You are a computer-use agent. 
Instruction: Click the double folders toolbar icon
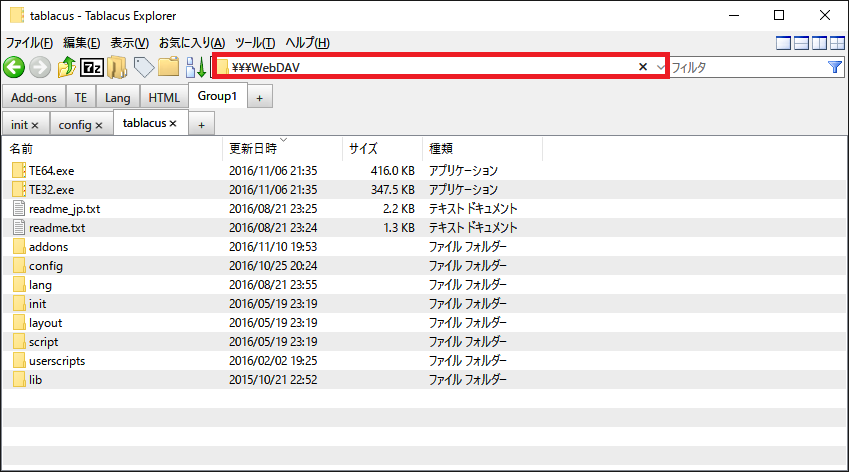click(x=117, y=68)
